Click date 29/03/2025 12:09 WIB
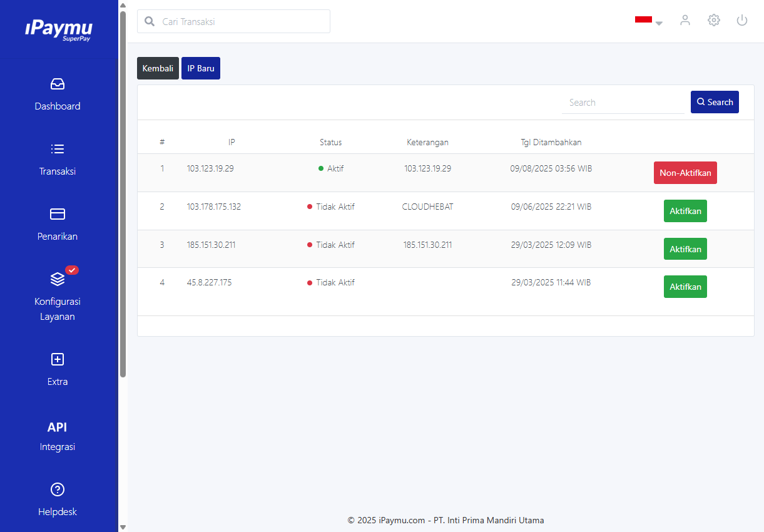 [551, 245]
